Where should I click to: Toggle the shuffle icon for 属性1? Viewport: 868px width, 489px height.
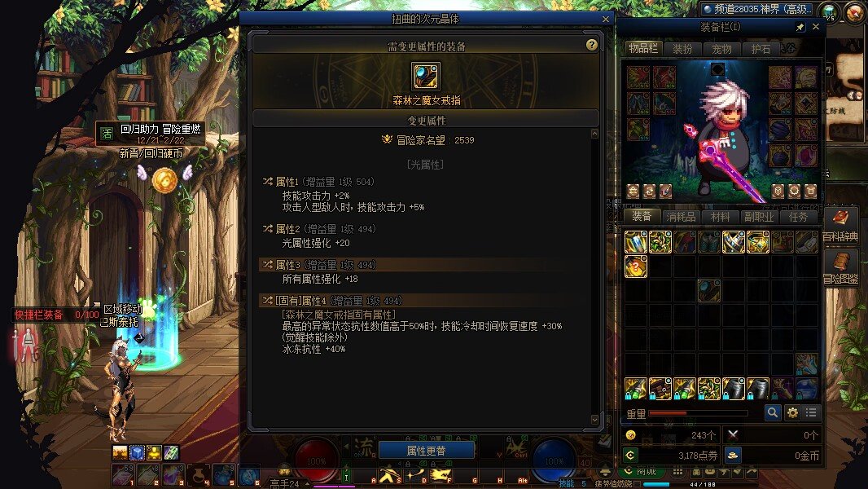tap(268, 182)
